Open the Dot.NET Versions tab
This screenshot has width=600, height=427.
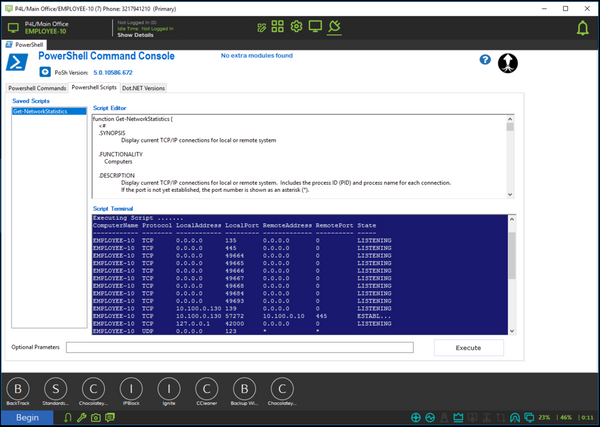(x=143, y=88)
